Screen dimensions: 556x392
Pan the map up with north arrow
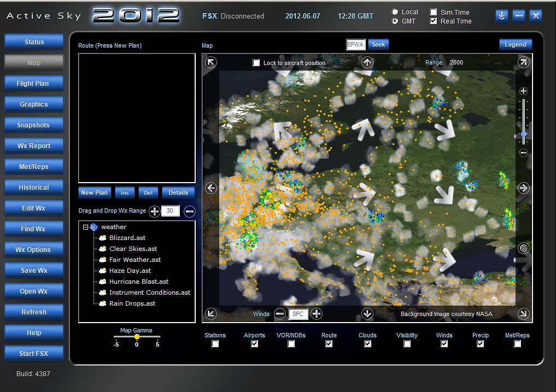pyautogui.click(x=367, y=62)
